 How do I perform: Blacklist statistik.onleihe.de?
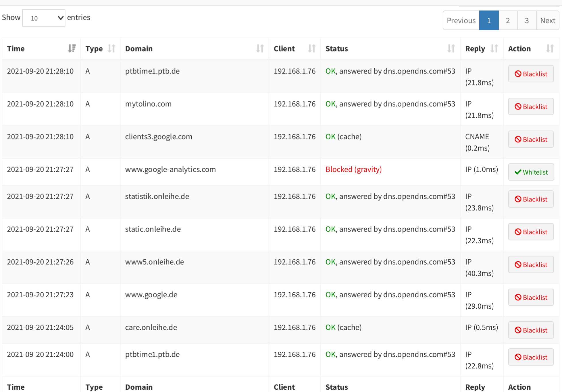tap(531, 199)
